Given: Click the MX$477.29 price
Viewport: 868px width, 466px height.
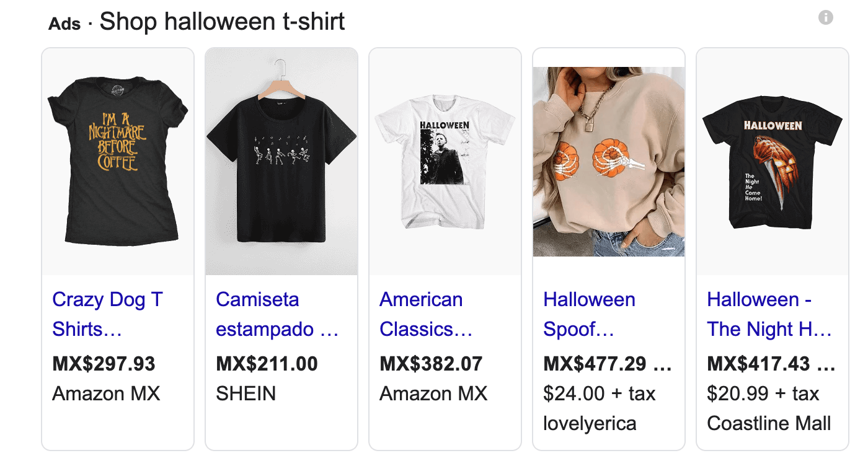Looking at the screenshot, I should [595, 364].
